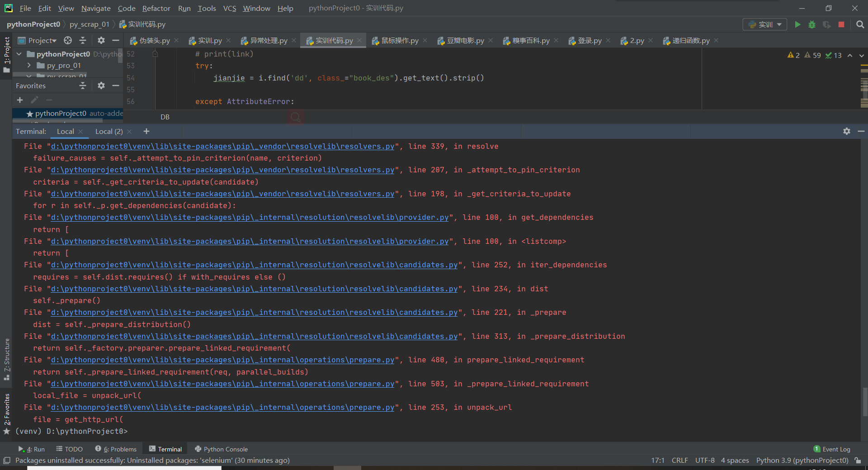Toggle the 2: Favorites side tool button
The height and width of the screenshot is (470, 868).
click(x=6, y=414)
